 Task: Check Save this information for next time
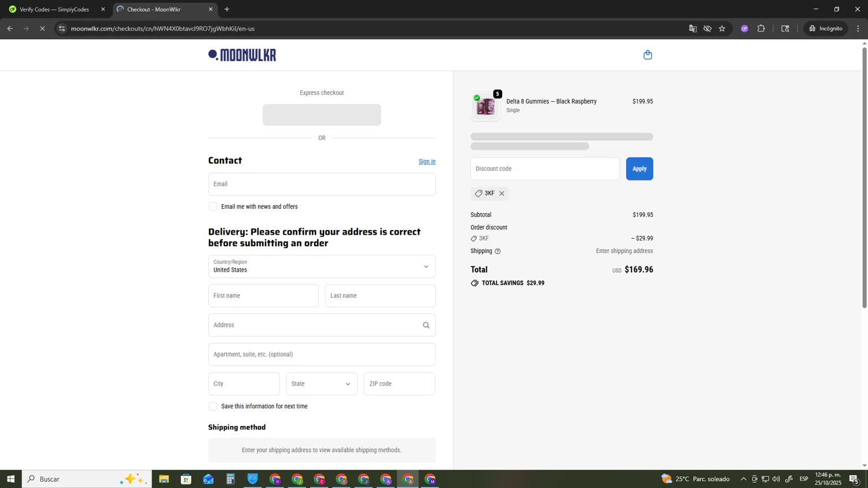(213, 406)
